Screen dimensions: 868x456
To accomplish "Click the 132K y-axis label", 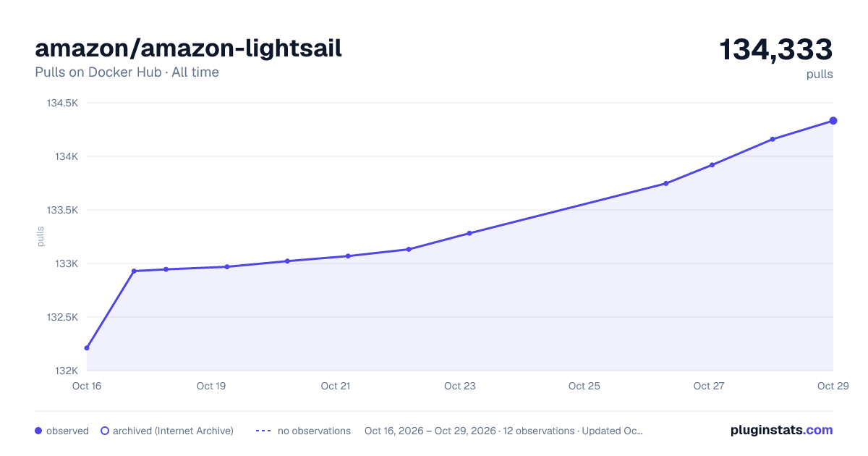I will pyautogui.click(x=67, y=371).
